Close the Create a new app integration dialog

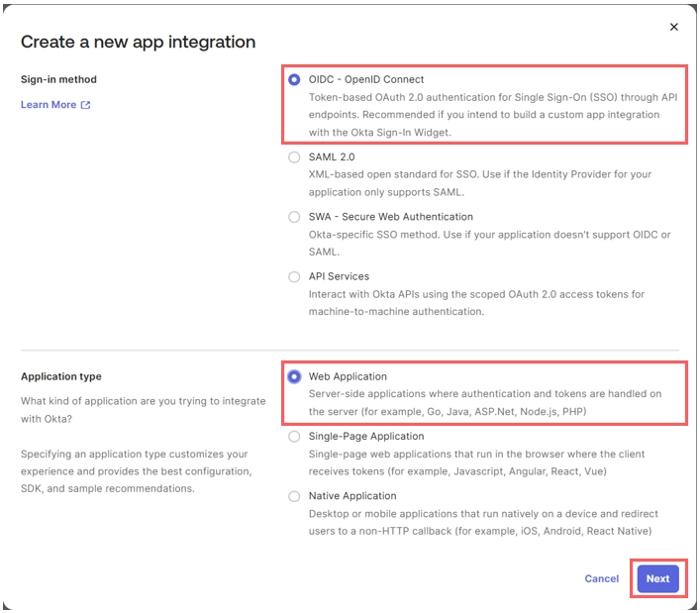673,27
